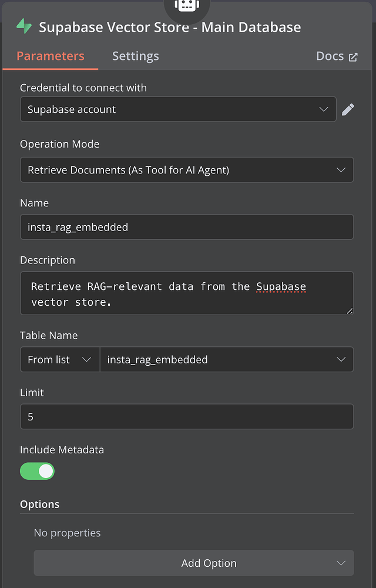Viewport: 376px width, 588px height.
Task: Click the external link icon beside Docs
Action: (353, 56)
